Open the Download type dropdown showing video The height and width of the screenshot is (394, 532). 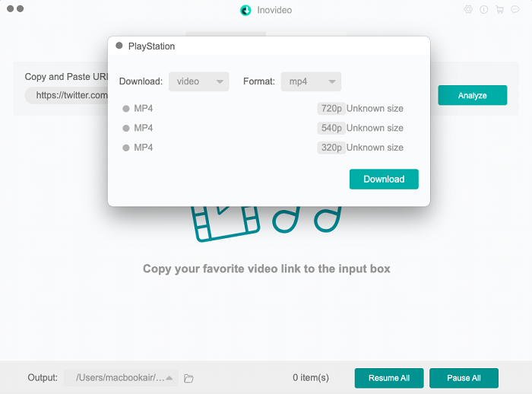(199, 81)
